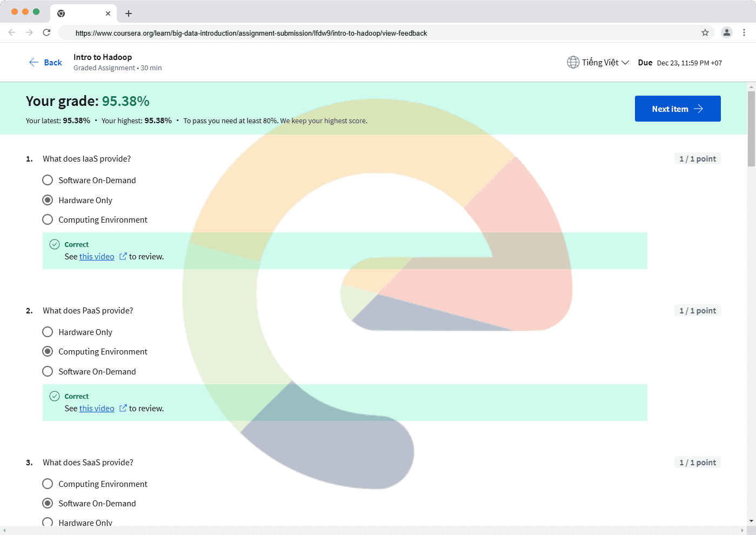This screenshot has height=535, width=756.
Task: Click the due date 'Dec 23, 11:59 PM +07'
Action: (690, 63)
